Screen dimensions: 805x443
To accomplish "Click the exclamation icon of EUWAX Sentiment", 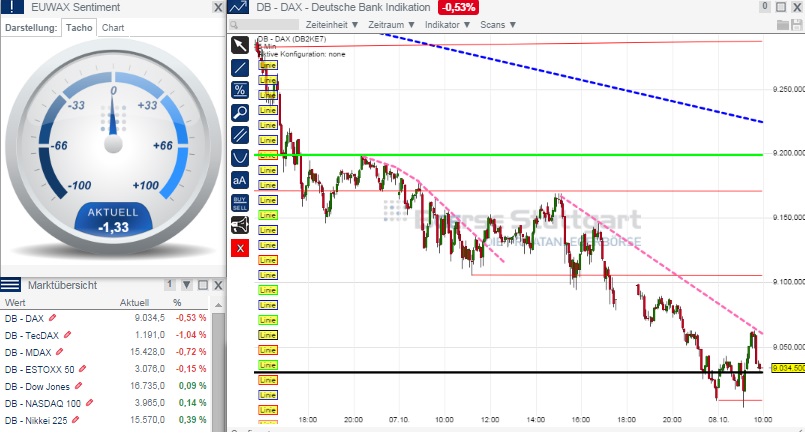I will coord(12,7).
